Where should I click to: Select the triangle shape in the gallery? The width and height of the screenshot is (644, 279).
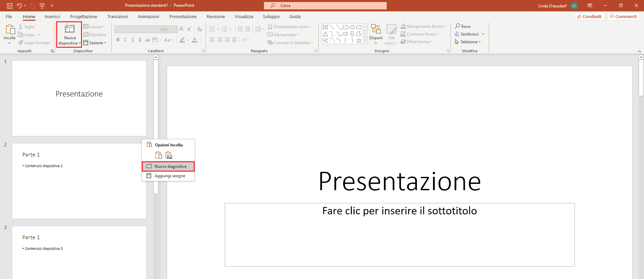coord(325,34)
